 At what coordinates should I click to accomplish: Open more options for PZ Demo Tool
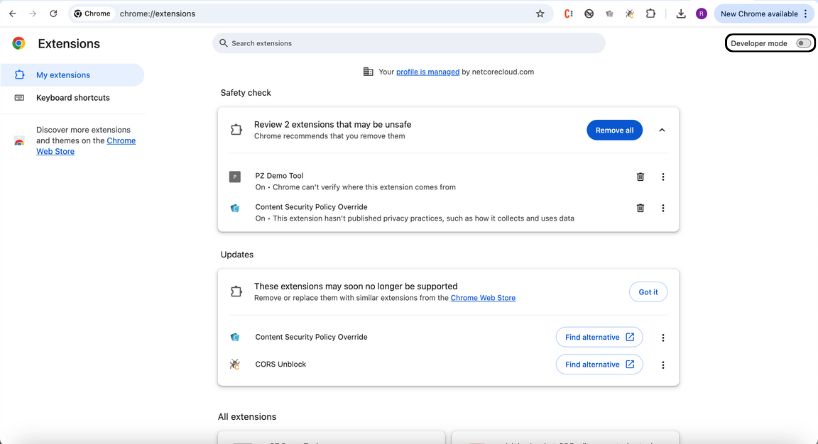click(663, 177)
